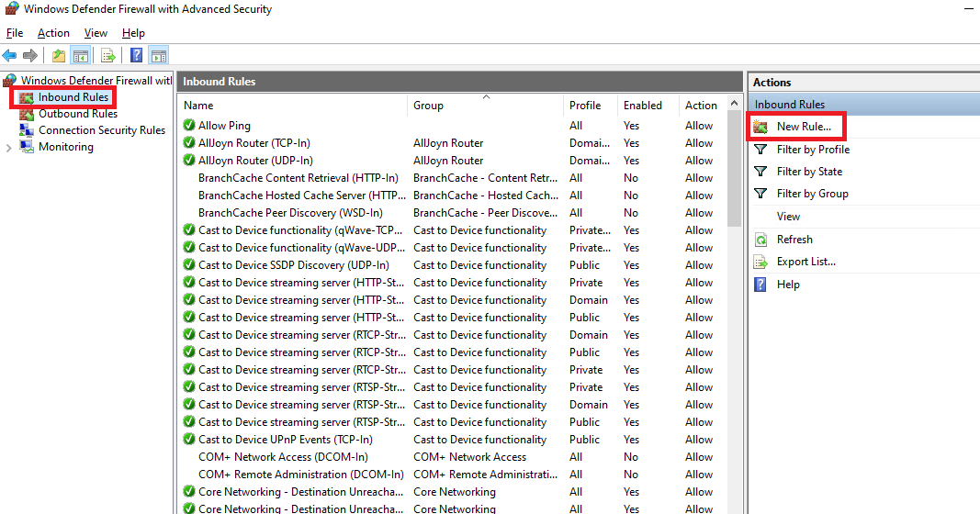The height and width of the screenshot is (514, 980).
Task: Click Export List... in the Actions pane
Action: pos(806,262)
